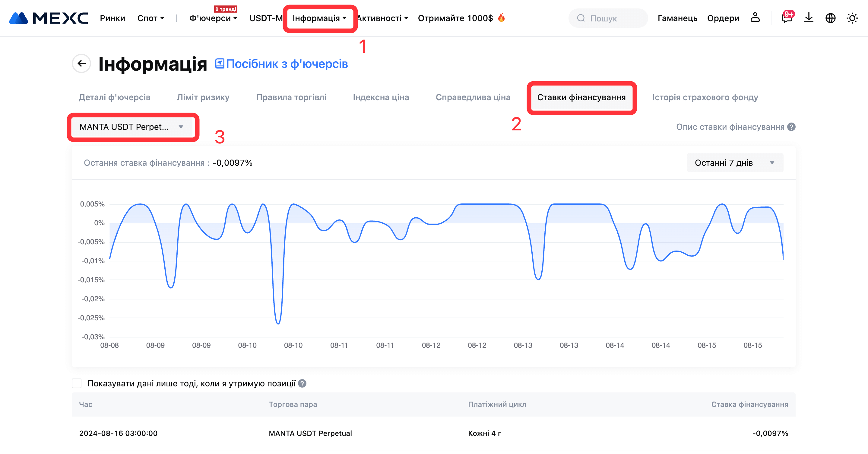
Task: Click the lowest dip on funding rate chart
Action: point(278,323)
